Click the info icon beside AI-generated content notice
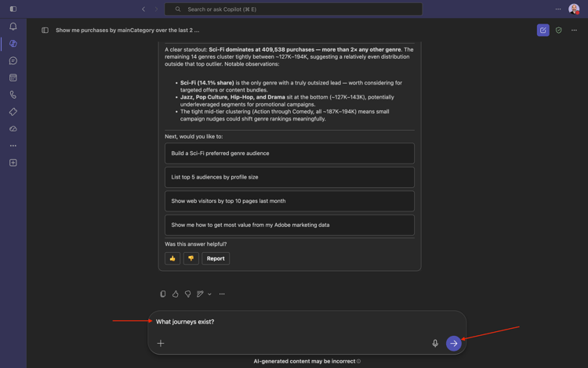 (359, 361)
